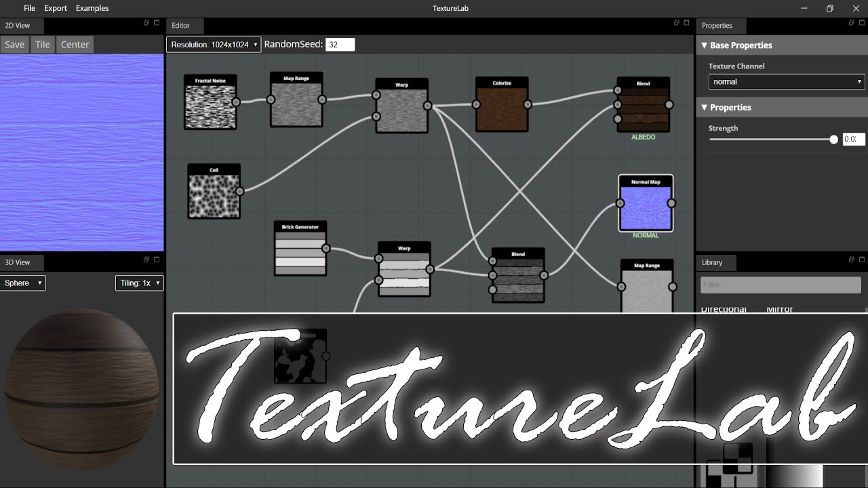Click the Normal Map node output port
Screen dimensions: 868x488
(x=671, y=203)
